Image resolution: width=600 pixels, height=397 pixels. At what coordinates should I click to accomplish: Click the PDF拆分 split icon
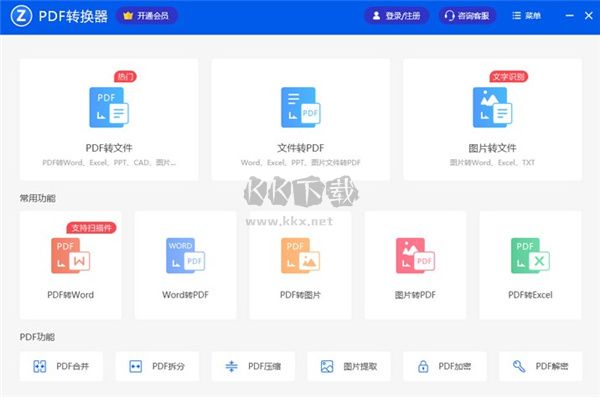(x=136, y=366)
